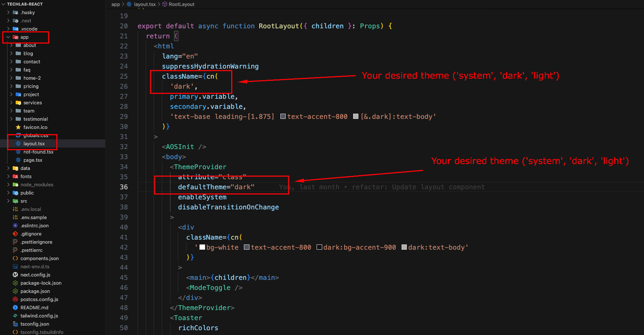The width and height of the screenshot is (644, 335).
Task: Open package-lock.json in the explorer
Action: point(41,283)
